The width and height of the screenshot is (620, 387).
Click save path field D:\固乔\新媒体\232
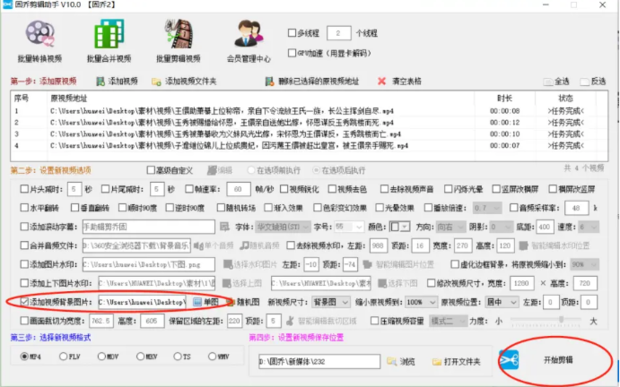click(x=319, y=361)
